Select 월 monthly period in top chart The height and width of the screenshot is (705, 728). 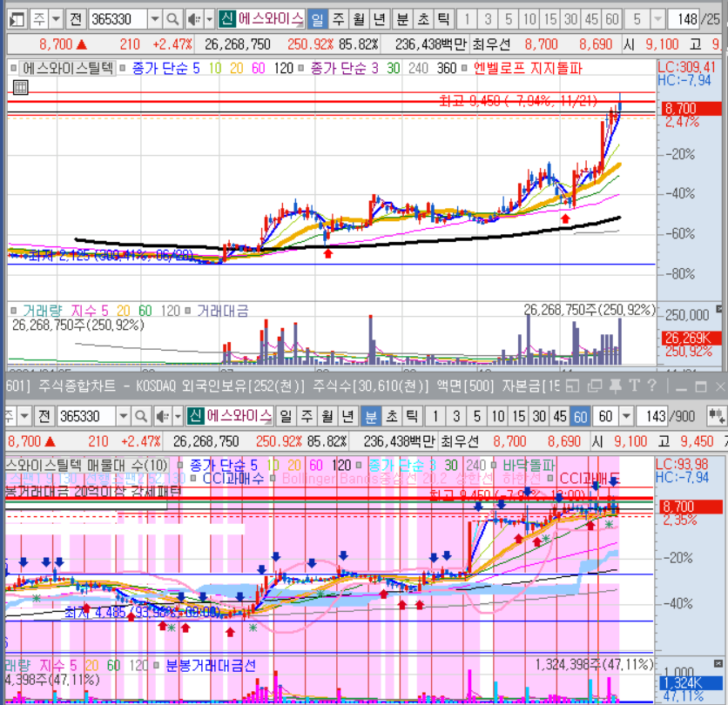[359, 19]
